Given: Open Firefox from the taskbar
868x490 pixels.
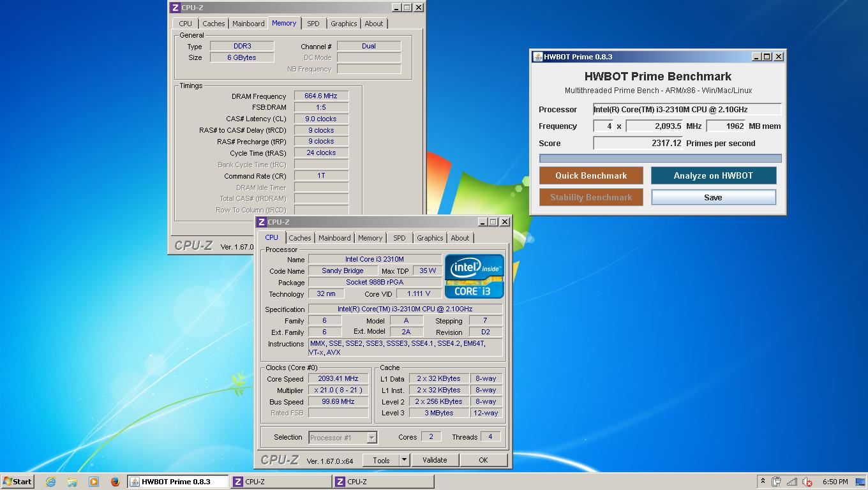Looking at the screenshot, I should [x=115, y=482].
